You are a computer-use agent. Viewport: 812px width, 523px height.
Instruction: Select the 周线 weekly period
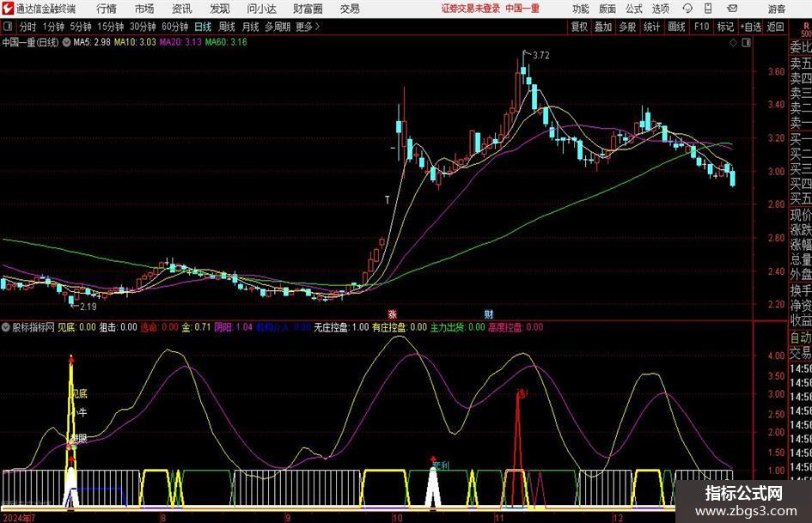pyautogui.click(x=226, y=27)
